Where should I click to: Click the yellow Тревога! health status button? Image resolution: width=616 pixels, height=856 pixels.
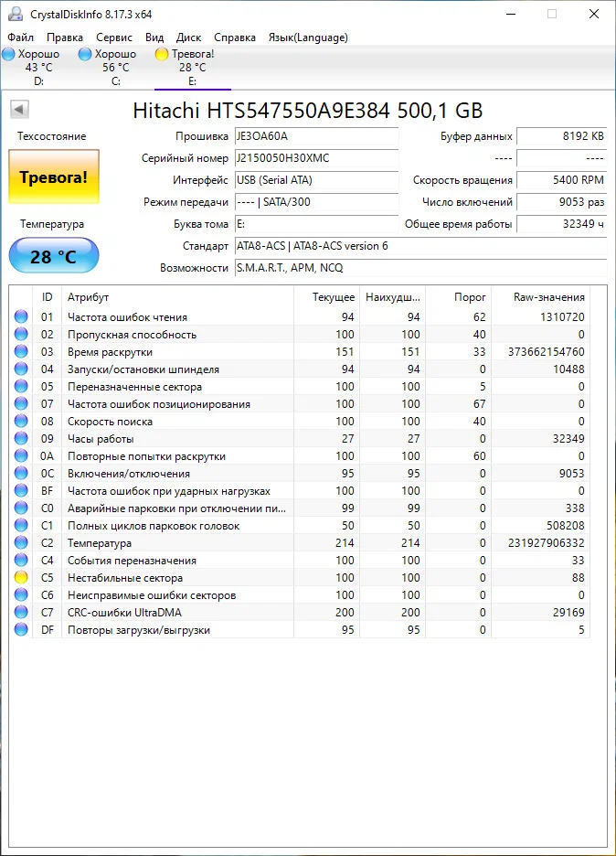click(x=54, y=177)
